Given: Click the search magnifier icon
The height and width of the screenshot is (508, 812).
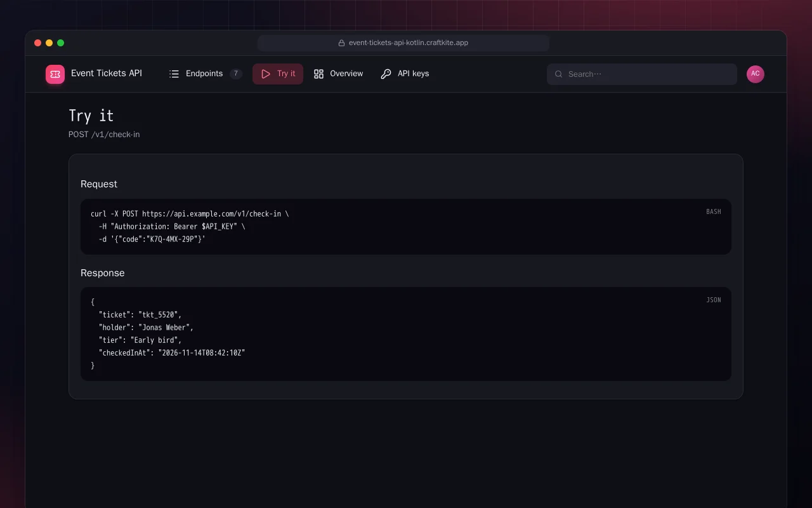Looking at the screenshot, I should [x=559, y=74].
